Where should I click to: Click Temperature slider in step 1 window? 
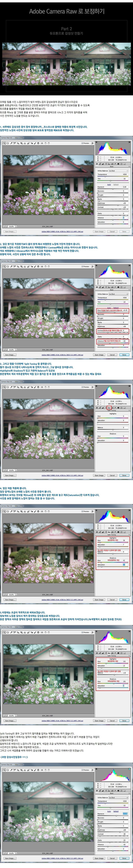click(x=113, y=176)
